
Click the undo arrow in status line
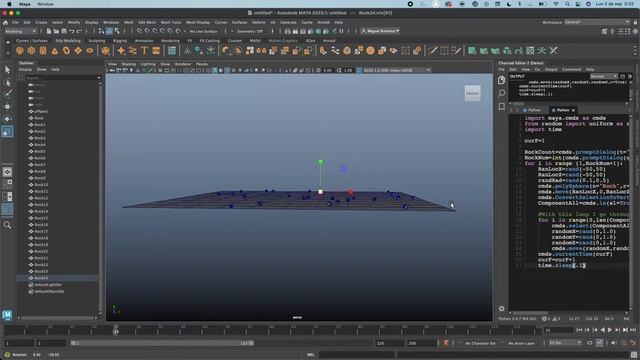(x=72, y=31)
